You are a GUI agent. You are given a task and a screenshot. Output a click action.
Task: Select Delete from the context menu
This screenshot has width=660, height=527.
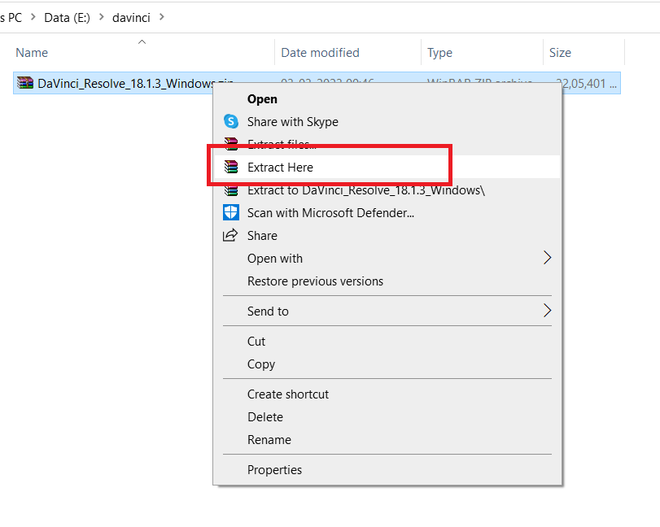coord(265,417)
